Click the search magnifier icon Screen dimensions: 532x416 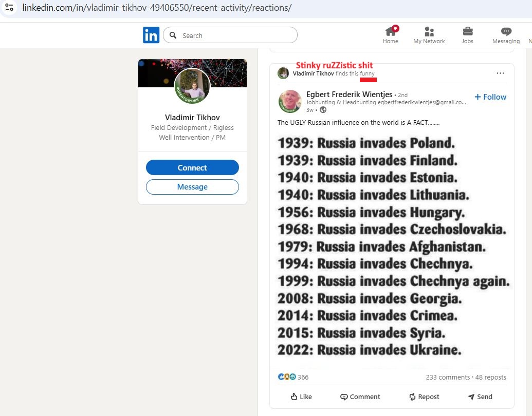(173, 35)
